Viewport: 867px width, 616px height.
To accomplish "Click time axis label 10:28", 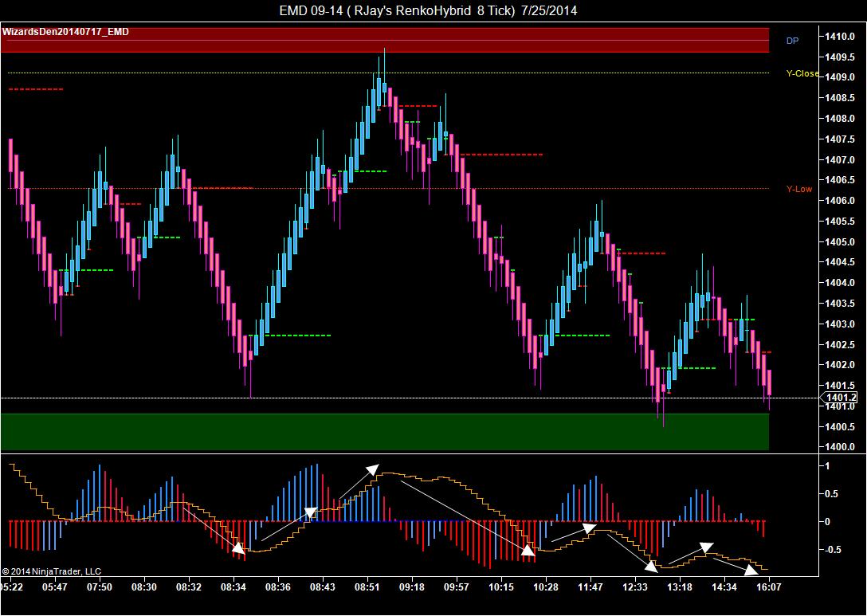I will click(546, 587).
